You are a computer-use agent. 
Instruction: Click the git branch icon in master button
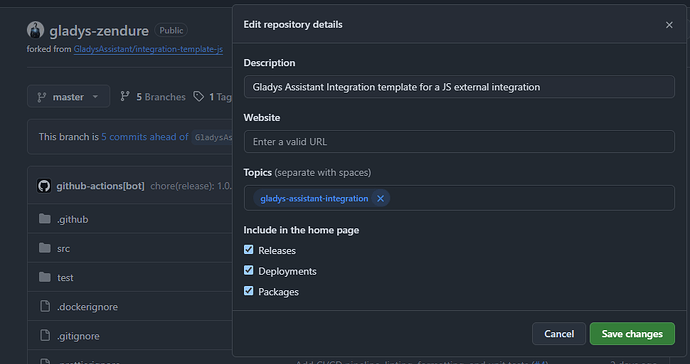(42, 97)
